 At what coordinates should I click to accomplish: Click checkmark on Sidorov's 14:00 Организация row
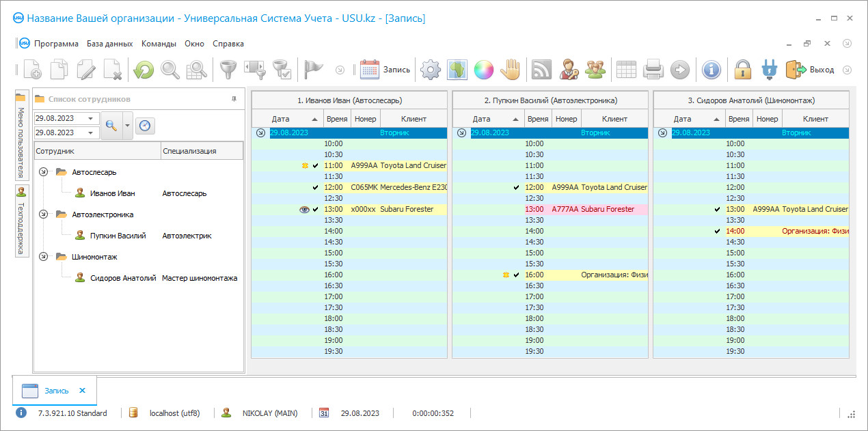[717, 232]
